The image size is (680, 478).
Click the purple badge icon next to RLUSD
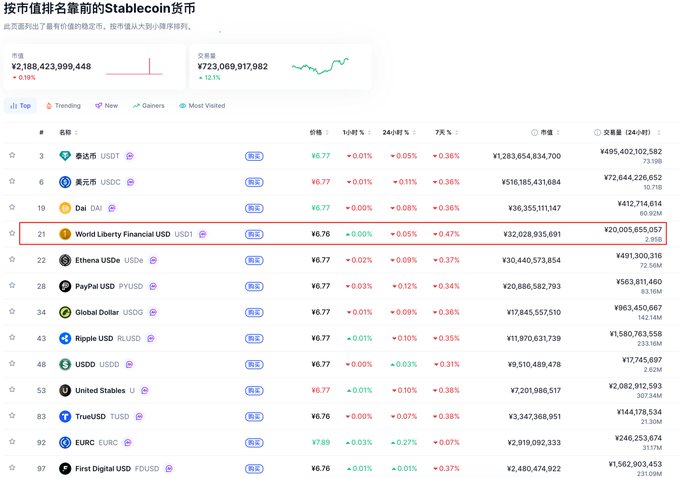(150, 338)
